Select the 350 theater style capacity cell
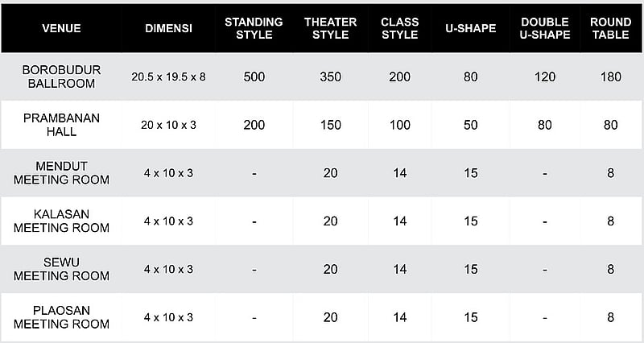Screen dimensions: 644x343 pyautogui.click(x=330, y=77)
